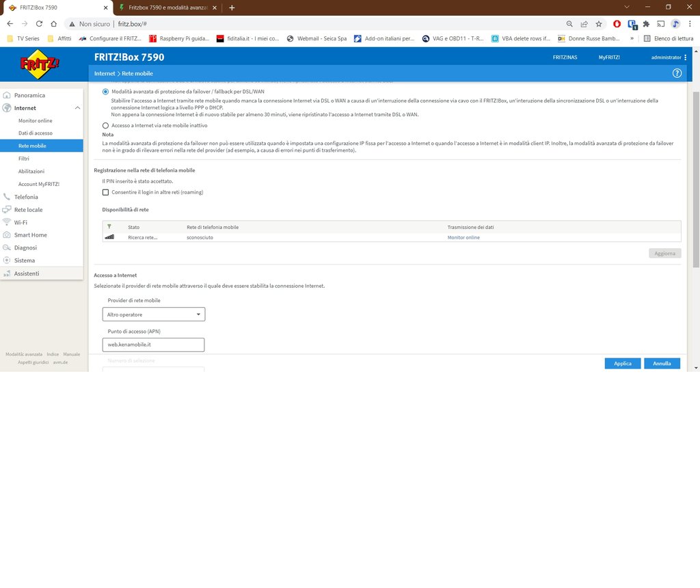The height and width of the screenshot is (588, 700).
Task: Open TV Series bookmark folder
Action: pyautogui.click(x=24, y=38)
